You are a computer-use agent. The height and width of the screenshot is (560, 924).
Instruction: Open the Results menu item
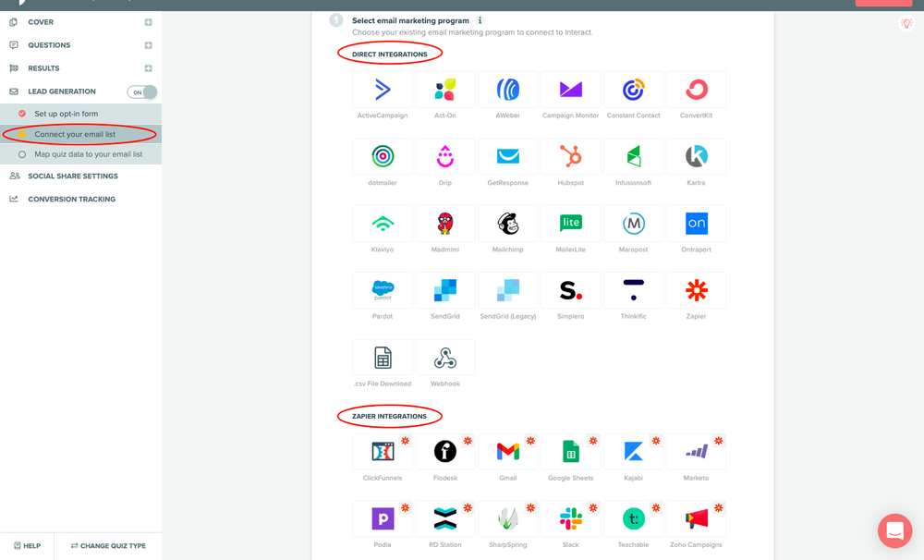[43, 68]
